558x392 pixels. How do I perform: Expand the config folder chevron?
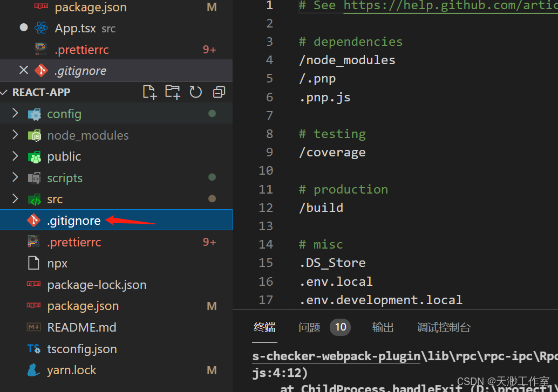(x=15, y=113)
